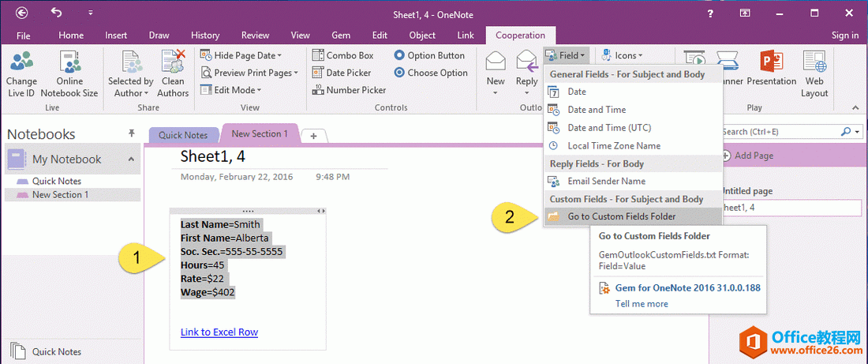Viewport: 868px width, 364px height.
Task: Add a new section tab
Action: [x=314, y=135]
